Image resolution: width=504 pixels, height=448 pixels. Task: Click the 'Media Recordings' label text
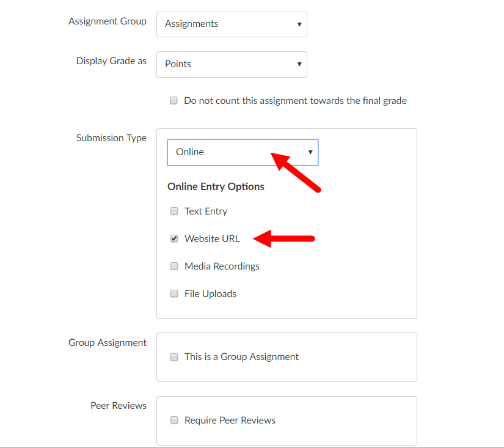pyautogui.click(x=222, y=266)
